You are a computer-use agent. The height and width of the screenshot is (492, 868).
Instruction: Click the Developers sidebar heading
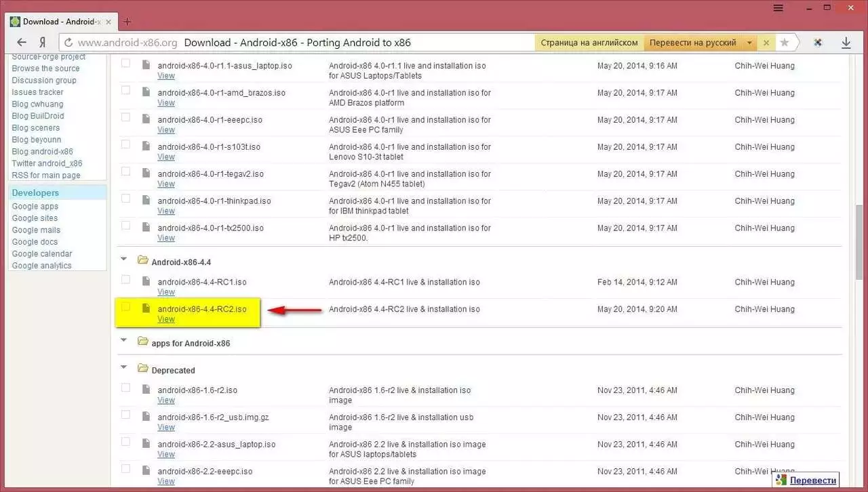(x=35, y=192)
